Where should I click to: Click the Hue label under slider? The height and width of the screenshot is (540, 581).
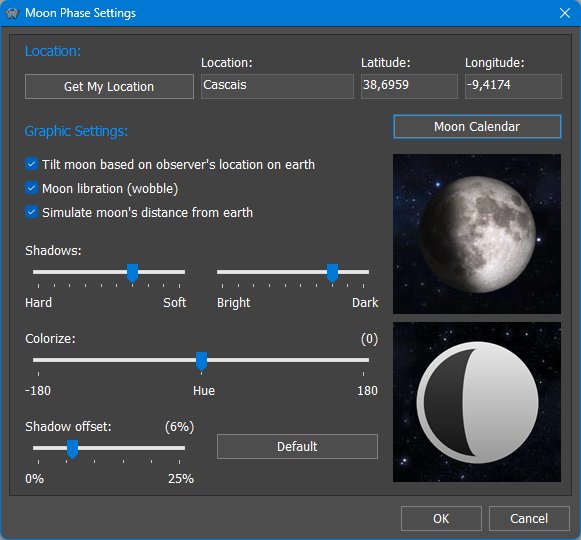point(204,391)
